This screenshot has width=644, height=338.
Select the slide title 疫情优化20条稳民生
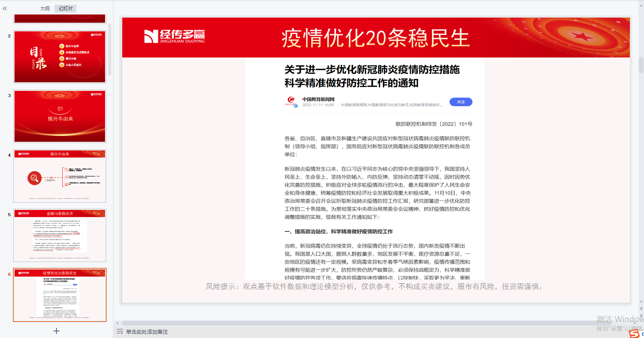click(375, 38)
